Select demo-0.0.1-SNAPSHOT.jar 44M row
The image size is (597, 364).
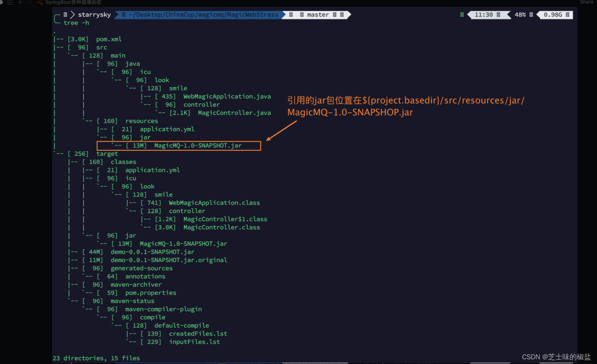(x=131, y=252)
